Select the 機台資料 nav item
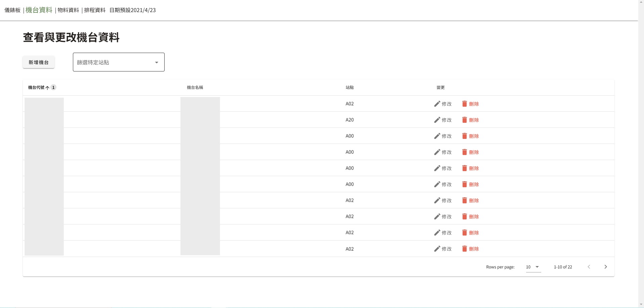The image size is (644, 308). (x=39, y=10)
